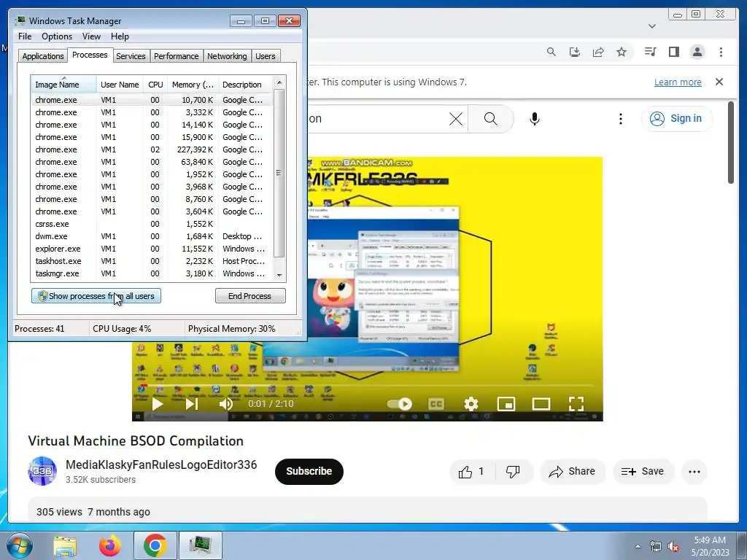Open Task Manager Options menu
Viewport: 747px width, 560px height.
tap(57, 36)
